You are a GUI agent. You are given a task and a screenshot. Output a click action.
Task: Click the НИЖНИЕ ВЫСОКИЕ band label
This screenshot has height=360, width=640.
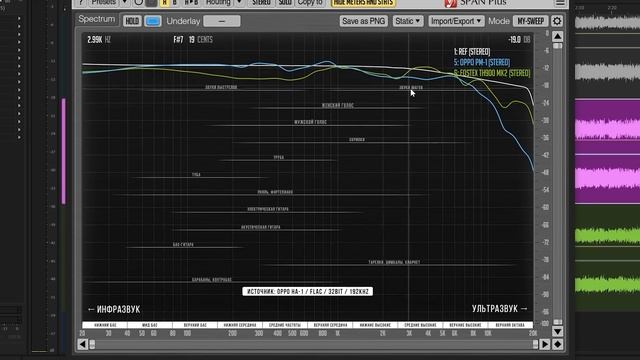(375, 325)
